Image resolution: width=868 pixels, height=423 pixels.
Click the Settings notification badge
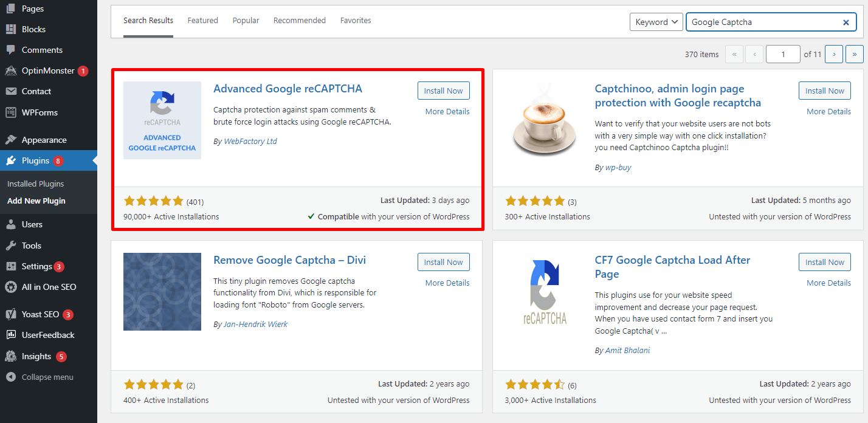[x=58, y=267]
